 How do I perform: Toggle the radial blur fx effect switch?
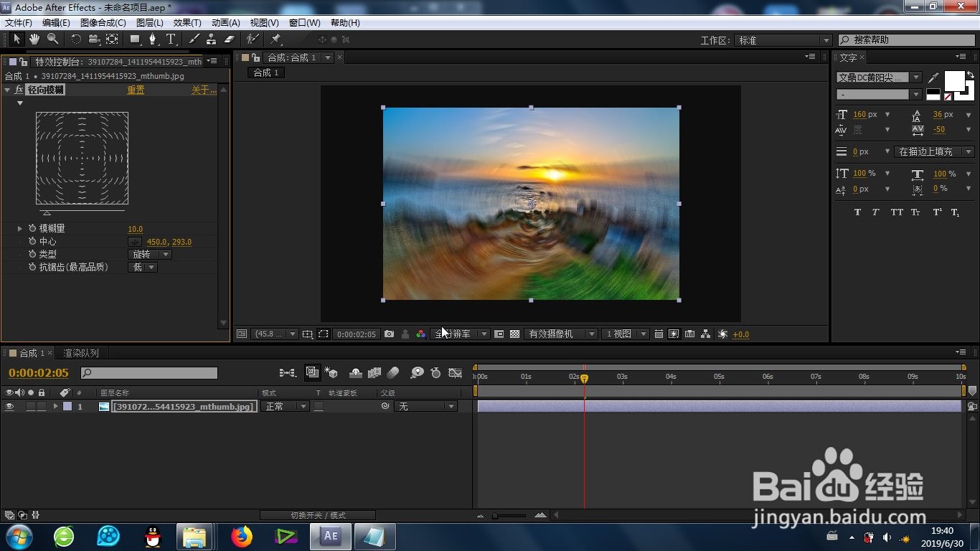tap(19, 90)
